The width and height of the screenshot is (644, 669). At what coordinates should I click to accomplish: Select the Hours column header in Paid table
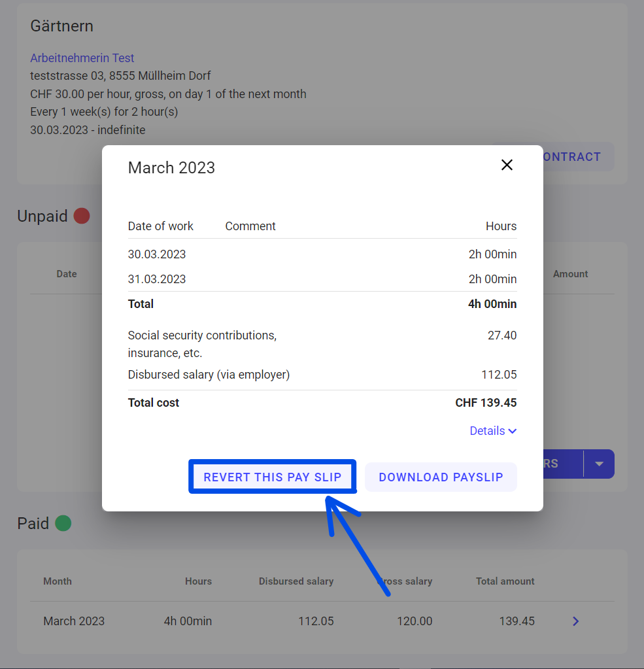pyautogui.click(x=198, y=581)
